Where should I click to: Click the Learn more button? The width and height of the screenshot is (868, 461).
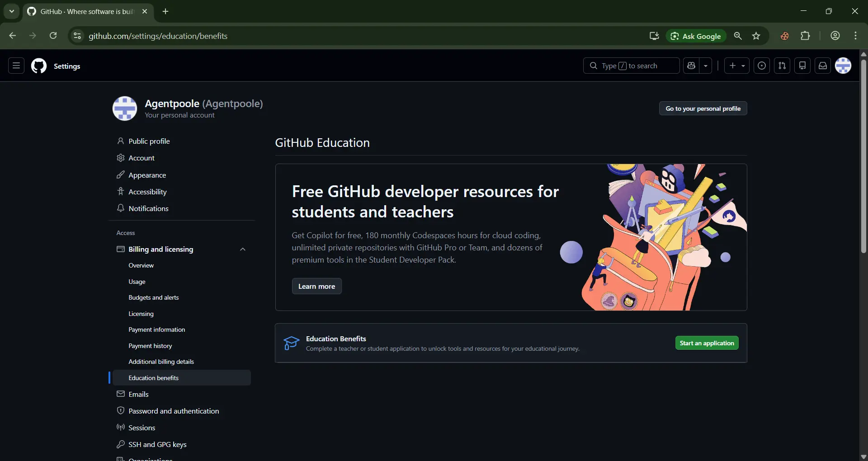316,286
